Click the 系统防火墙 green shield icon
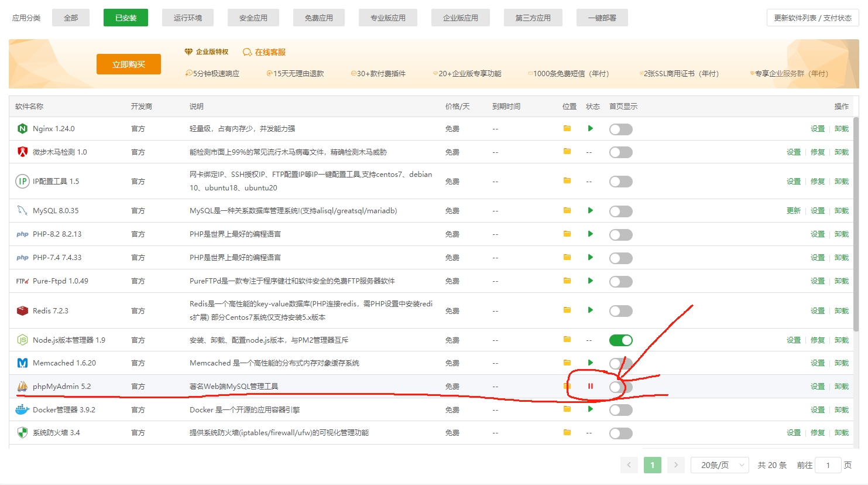This screenshot has width=868, height=485. point(22,432)
